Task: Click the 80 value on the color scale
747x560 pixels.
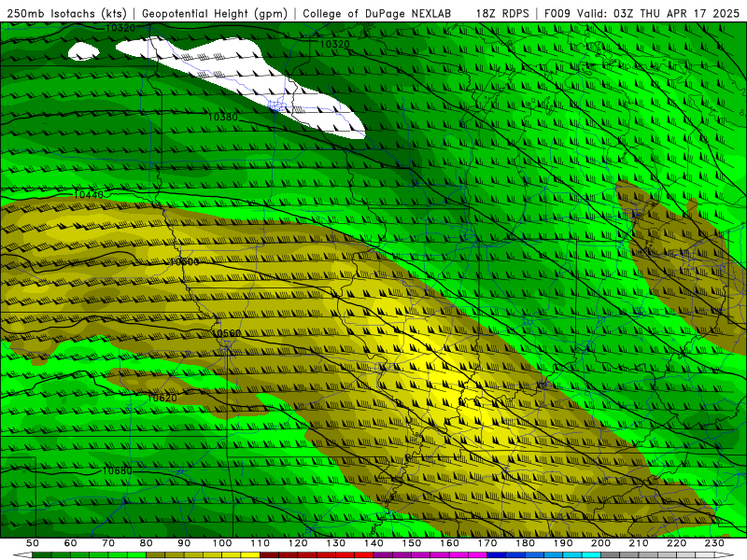Action: 147,543
